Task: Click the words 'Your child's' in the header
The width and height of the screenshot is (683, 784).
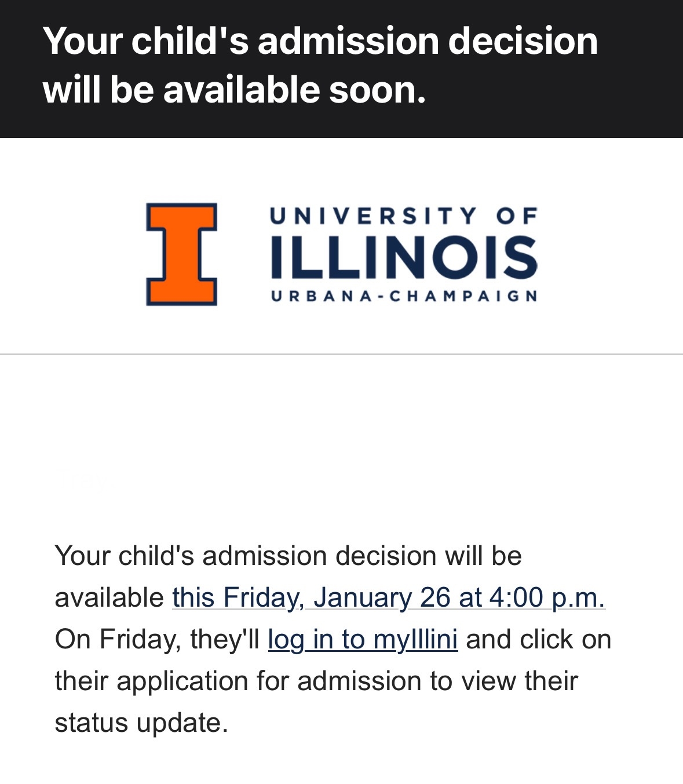Action: [145, 41]
